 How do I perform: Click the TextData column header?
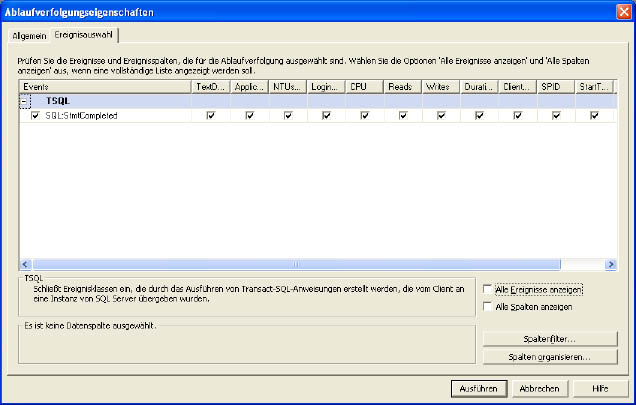210,87
